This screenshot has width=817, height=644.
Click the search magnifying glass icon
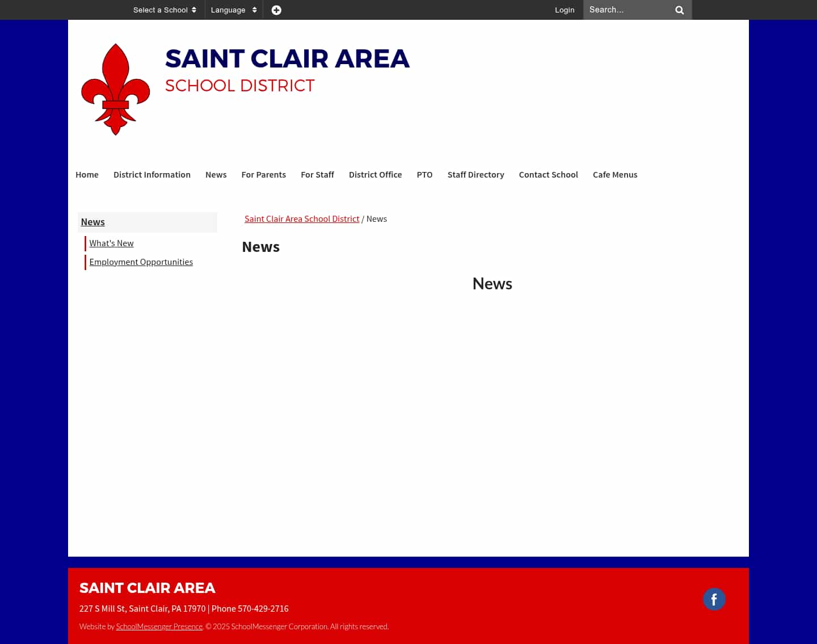(679, 10)
